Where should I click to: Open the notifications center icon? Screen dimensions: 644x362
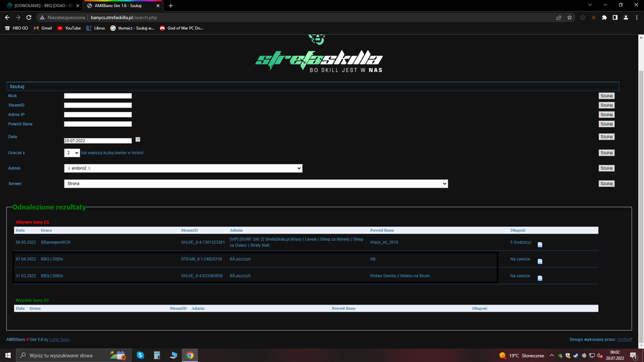click(x=634, y=356)
